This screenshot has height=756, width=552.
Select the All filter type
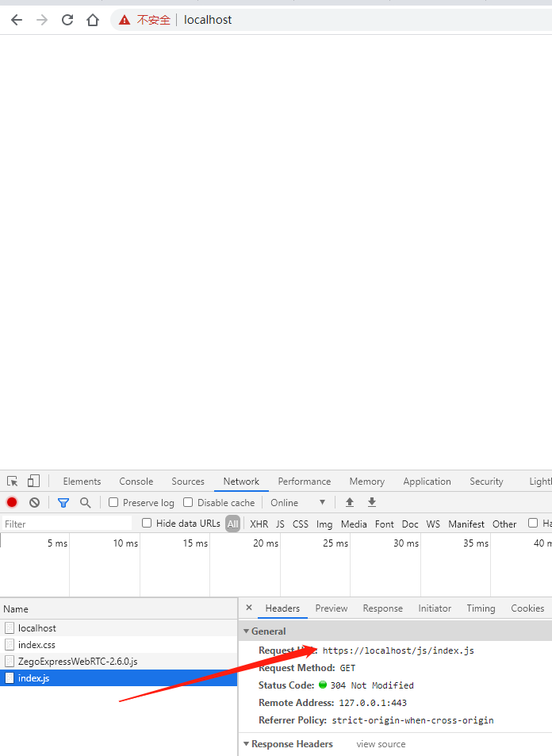(x=233, y=524)
